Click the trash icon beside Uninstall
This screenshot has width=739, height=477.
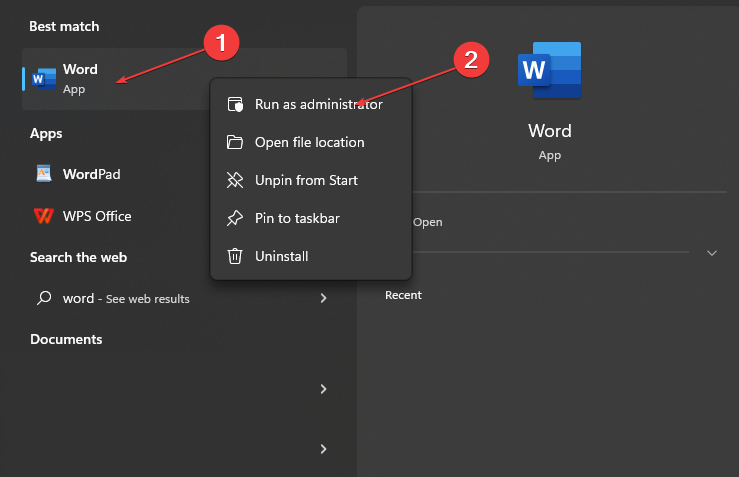pyautogui.click(x=235, y=256)
